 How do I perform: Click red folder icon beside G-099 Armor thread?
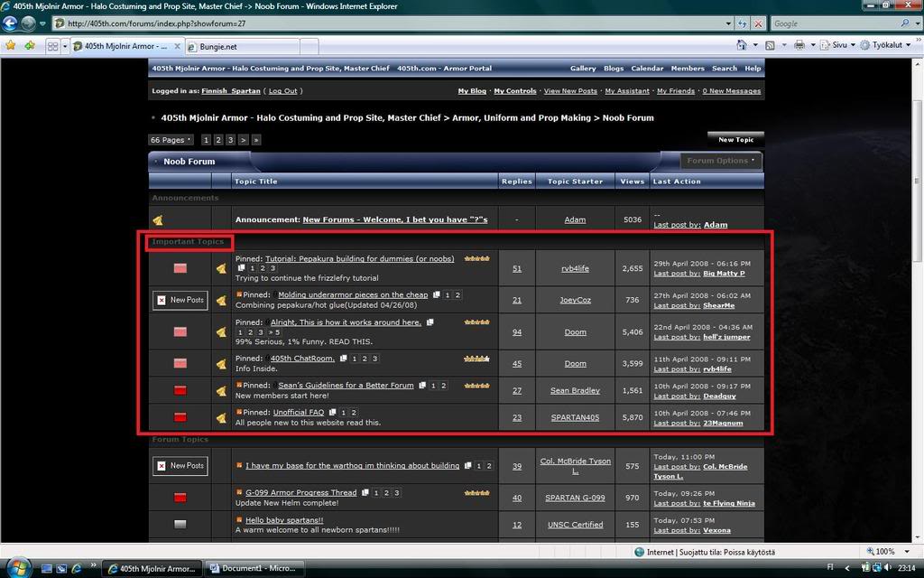point(180,498)
